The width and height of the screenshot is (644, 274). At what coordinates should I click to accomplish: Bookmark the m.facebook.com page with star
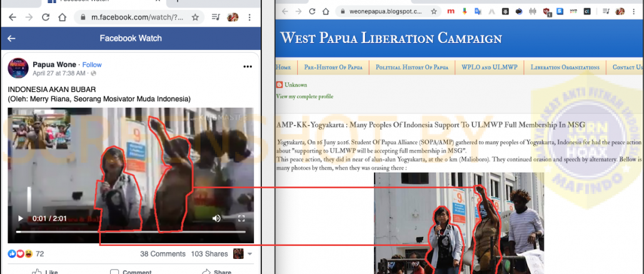[x=196, y=18]
